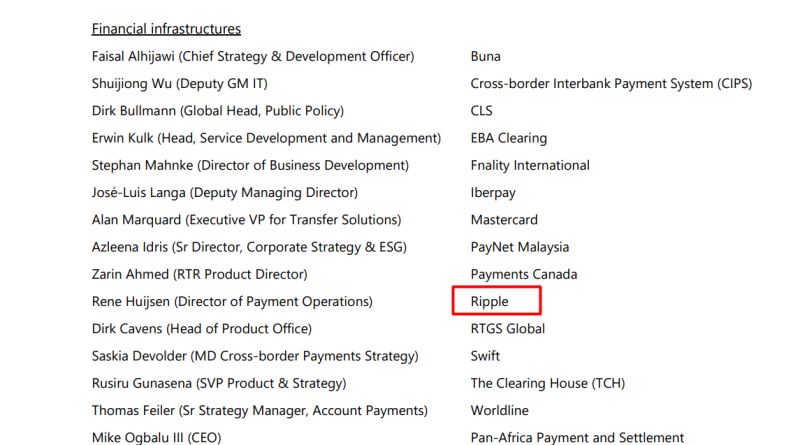Select 'Rusiru Gunasena (SVP Product & Strategy)'

(x=219, y=383)
